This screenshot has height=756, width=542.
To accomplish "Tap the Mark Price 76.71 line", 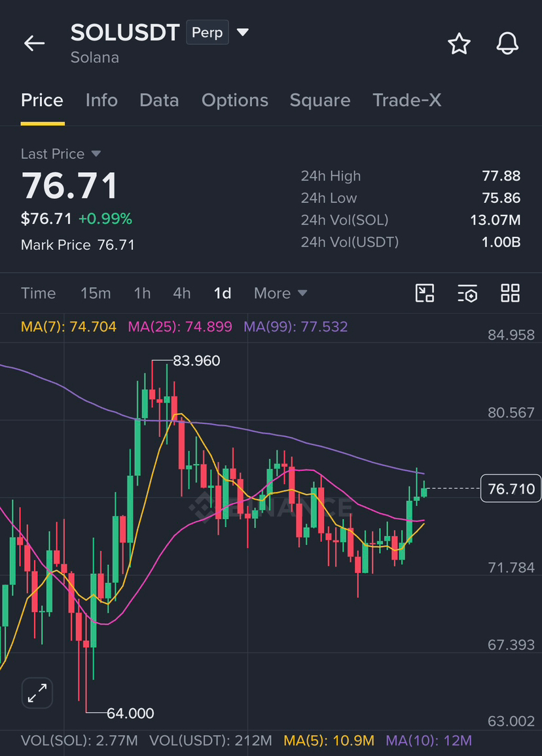I will tap(78, 245).
